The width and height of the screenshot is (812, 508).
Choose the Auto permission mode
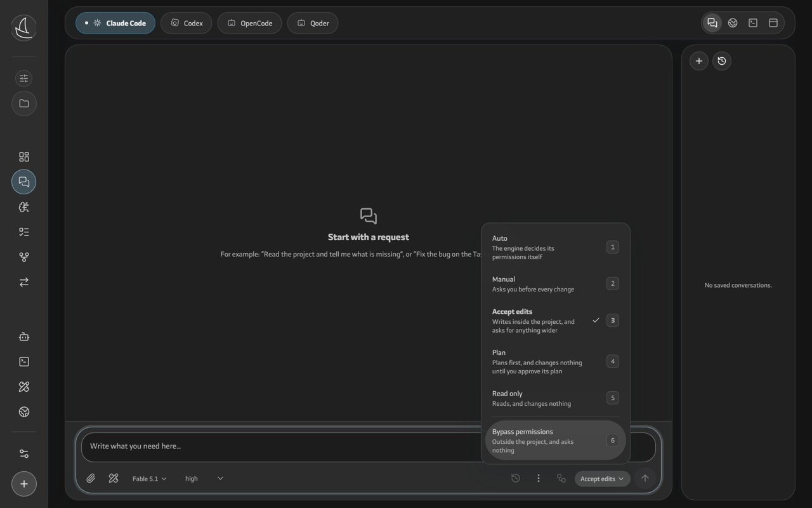pyautogui.click(x=556, y=247)
